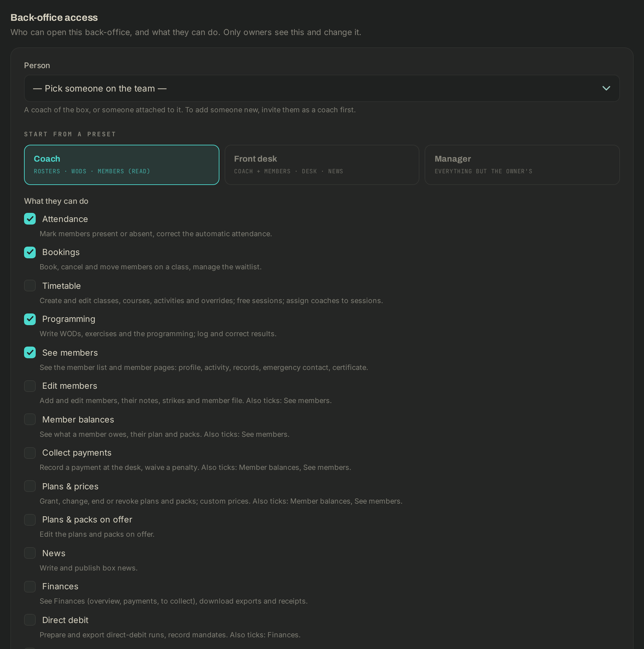Screen dimensions: 644x649
Task: Click 'See the member list and member pages' text
Action: pos(204,367)
